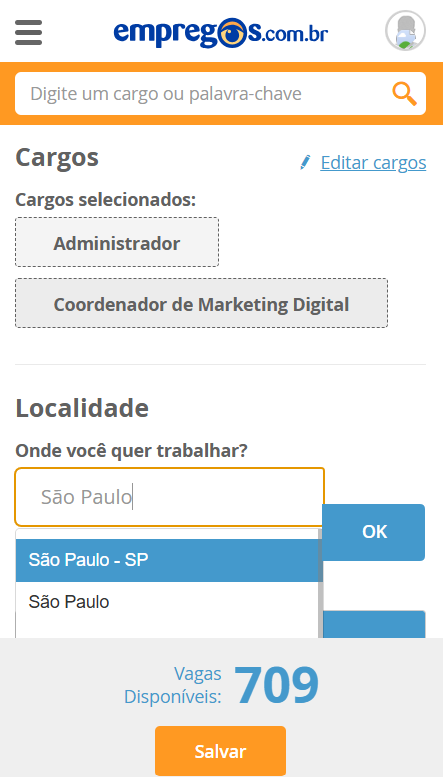Open the Editar cargos link
The image size is (443, 777).
(x=373, y=163)
